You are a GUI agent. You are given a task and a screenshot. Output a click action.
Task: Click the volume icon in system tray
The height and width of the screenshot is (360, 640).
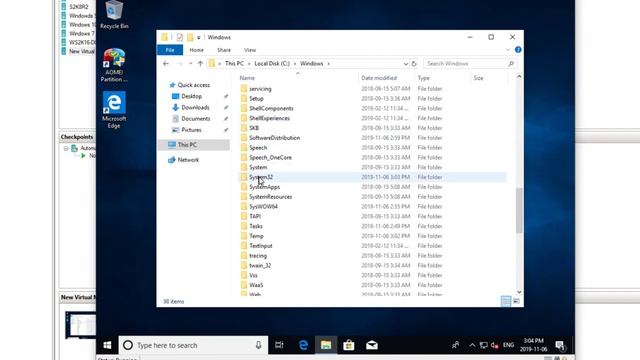point(494,345)
